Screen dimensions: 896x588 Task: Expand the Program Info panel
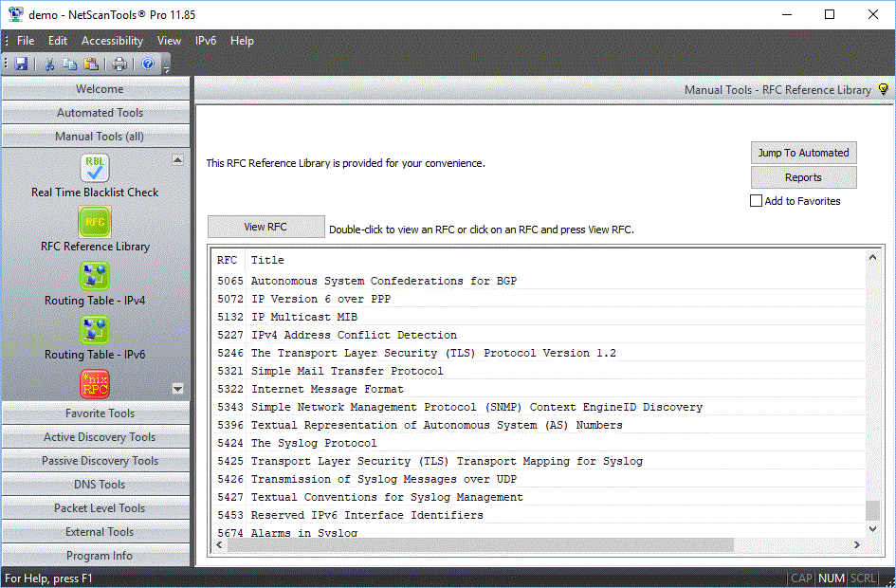pos(96,556)
